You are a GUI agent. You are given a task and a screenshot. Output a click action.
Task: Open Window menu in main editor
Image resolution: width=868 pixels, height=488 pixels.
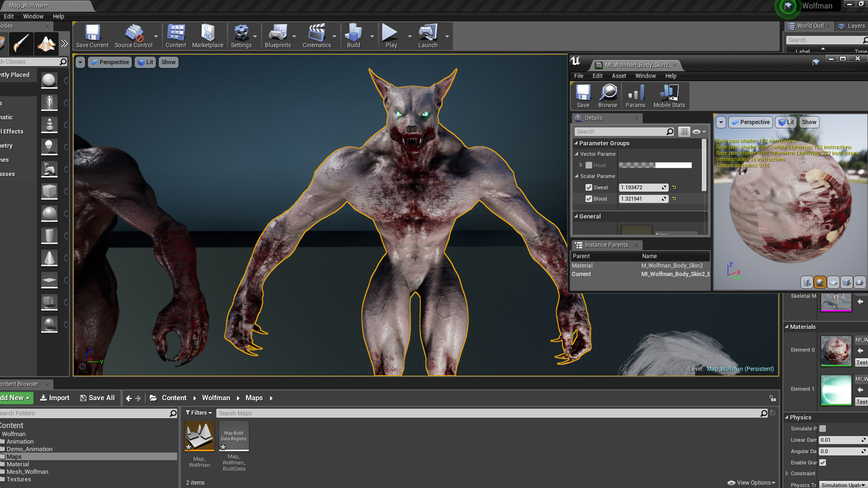coord(33,16)
